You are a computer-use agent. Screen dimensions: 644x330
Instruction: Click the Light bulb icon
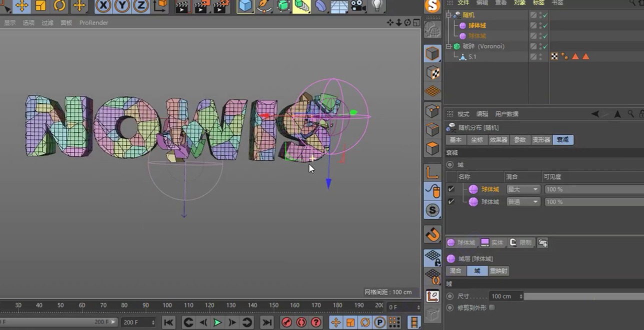(377, 6)
